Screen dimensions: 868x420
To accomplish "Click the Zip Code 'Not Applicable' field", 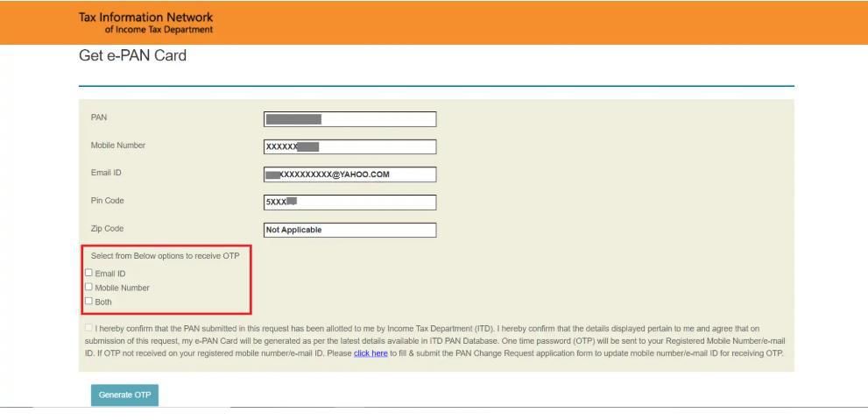I will click(x=349, y=231).
